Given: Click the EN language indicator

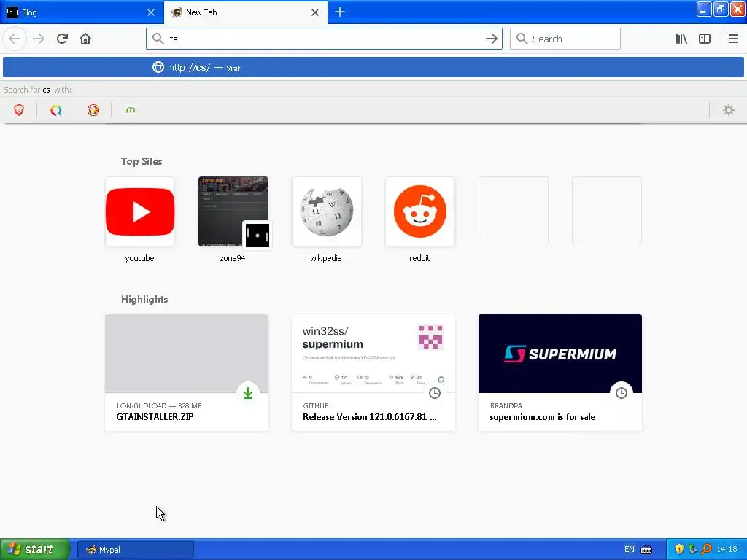Looking at the screenshot, I should pos(630,549).
